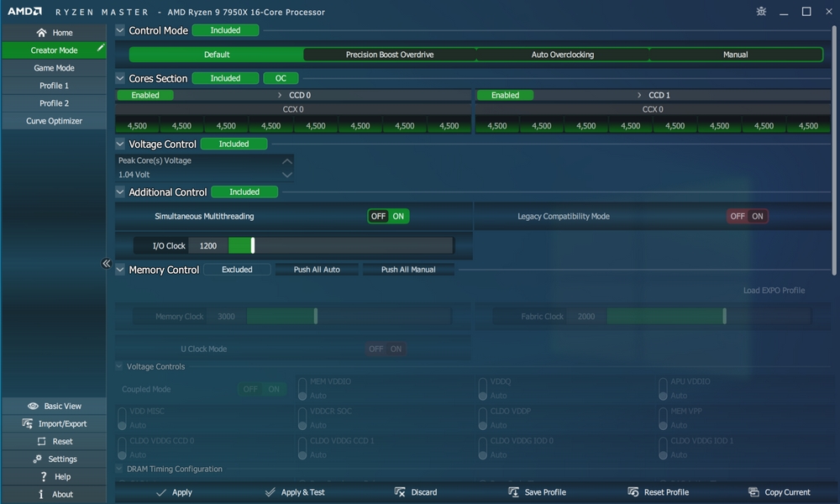840x504 pixels.
Task: Click the VDDQ voltage slider
Action: click(483, 390)
